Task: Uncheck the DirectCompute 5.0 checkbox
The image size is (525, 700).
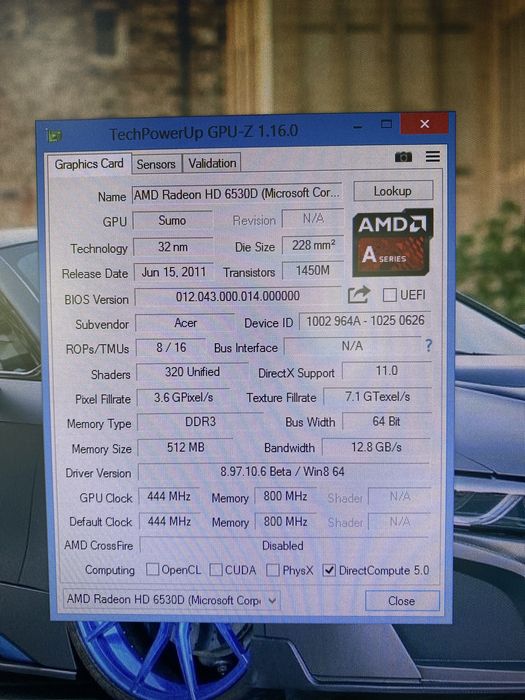Action: 329,570
